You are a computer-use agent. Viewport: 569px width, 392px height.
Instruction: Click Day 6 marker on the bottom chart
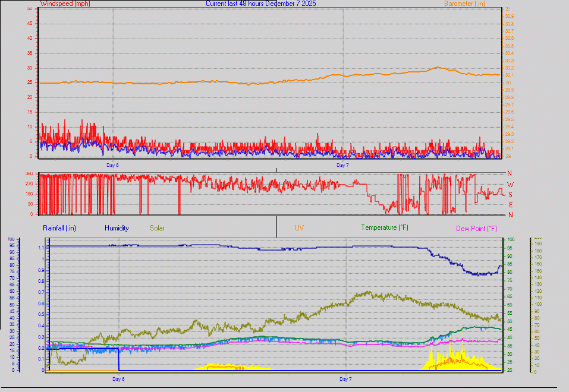point(118,378)
